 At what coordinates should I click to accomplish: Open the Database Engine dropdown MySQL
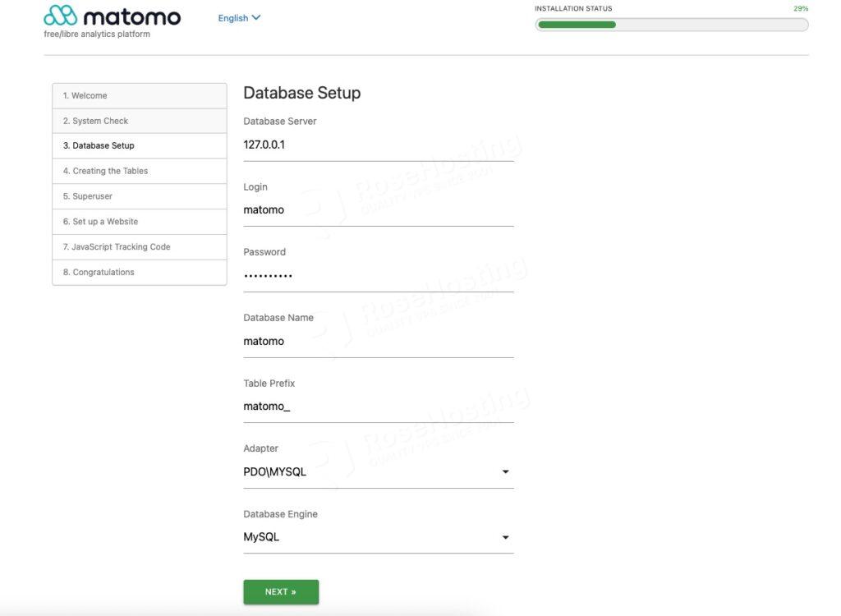click(x=378, y=537)
